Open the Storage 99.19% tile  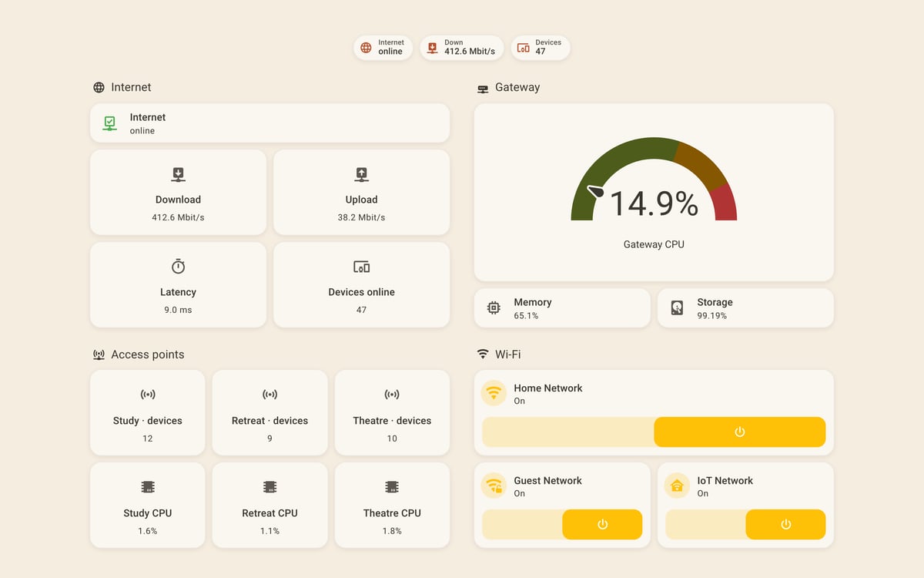745,308
